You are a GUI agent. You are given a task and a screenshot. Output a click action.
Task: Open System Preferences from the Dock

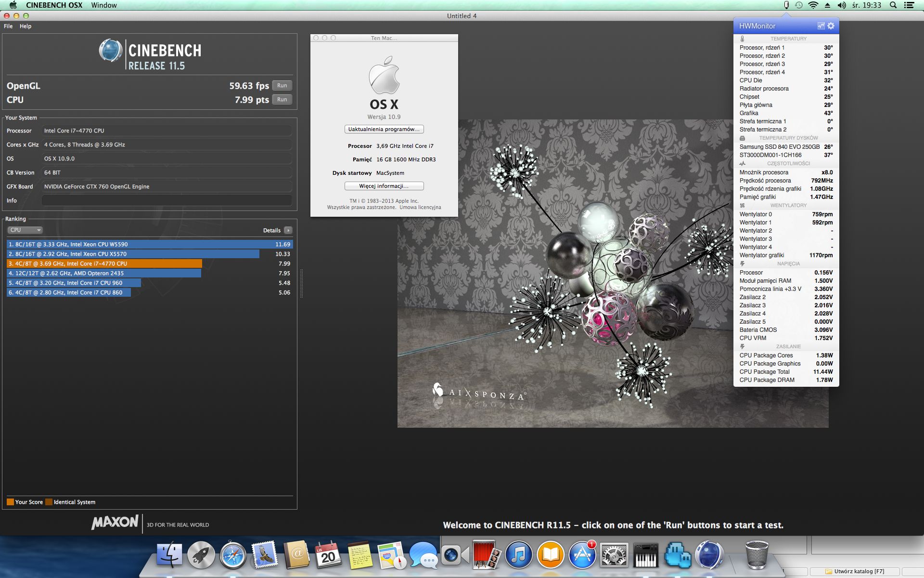pyautogui.click(x=614, y=555)
